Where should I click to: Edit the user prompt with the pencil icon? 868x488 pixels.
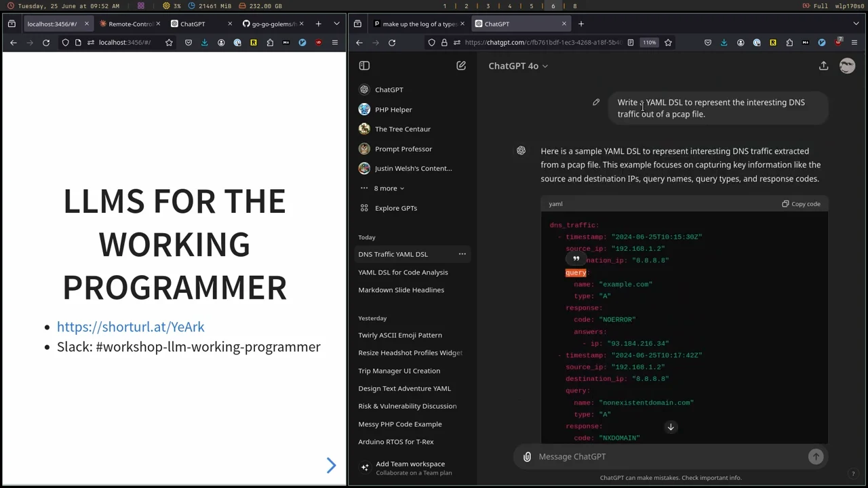tap(596, 102)
